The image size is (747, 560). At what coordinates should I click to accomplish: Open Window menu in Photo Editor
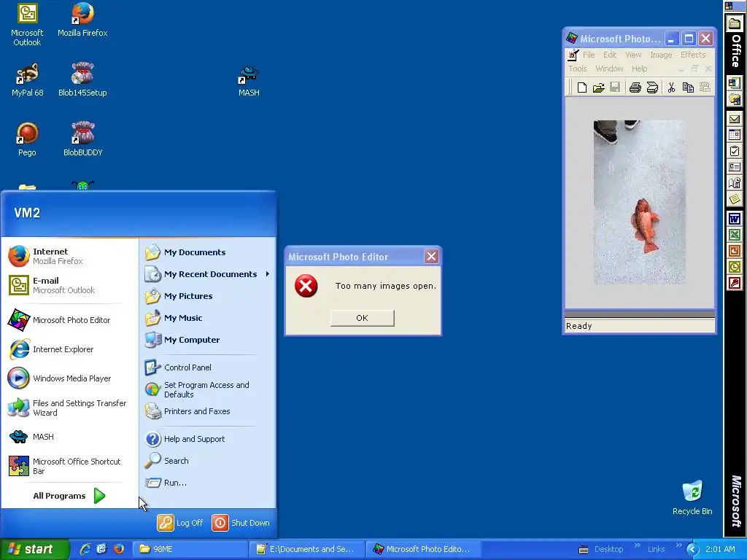point(609,69)
